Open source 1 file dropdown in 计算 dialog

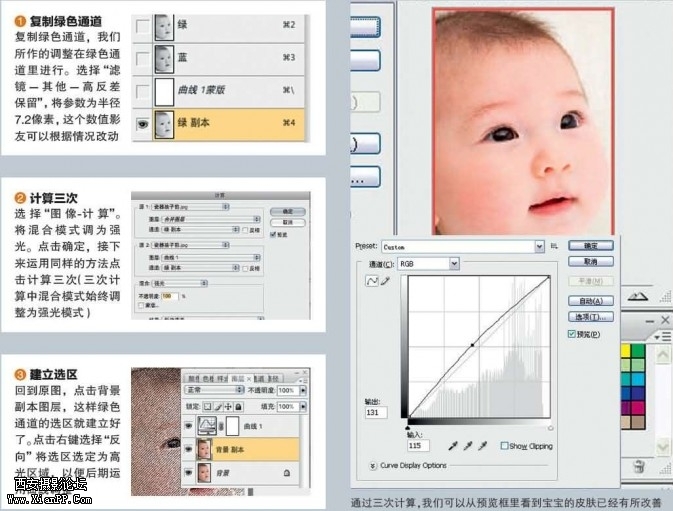pyautogui.click(x=191, y=207)
